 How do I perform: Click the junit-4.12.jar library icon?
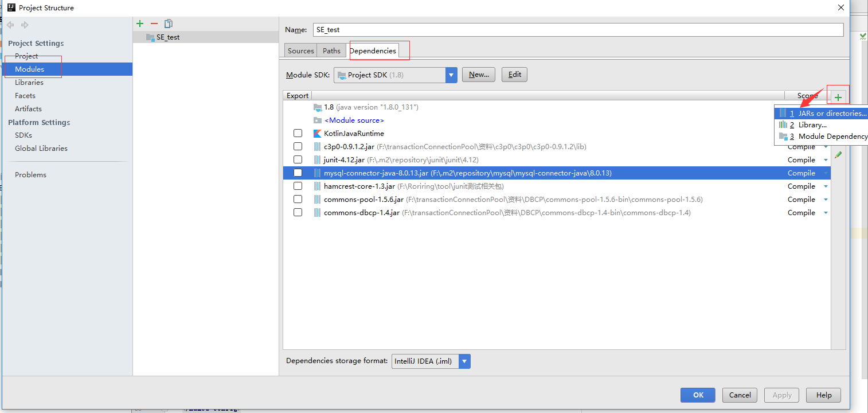coord(318,160)
